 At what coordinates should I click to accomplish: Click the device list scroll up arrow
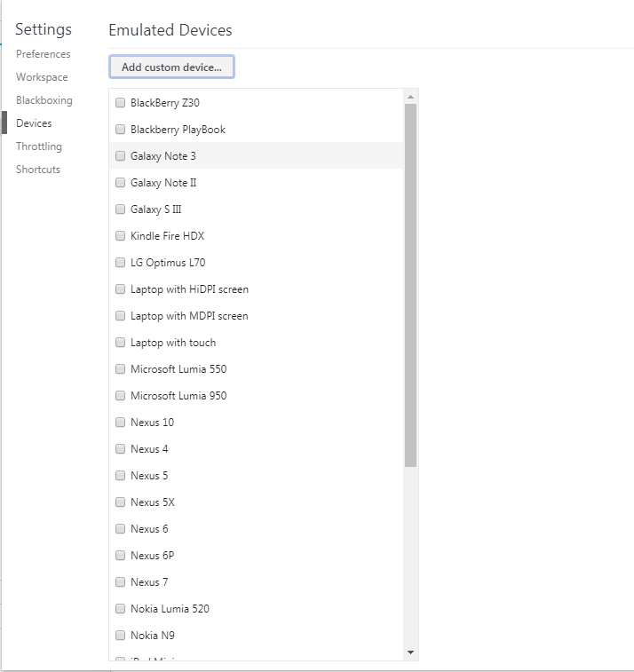coord(410,97)
